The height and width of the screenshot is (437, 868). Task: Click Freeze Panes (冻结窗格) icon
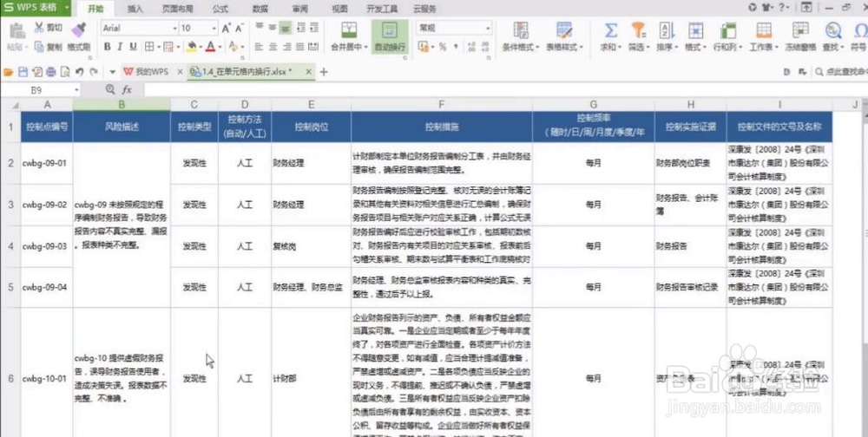coord(800,30)
